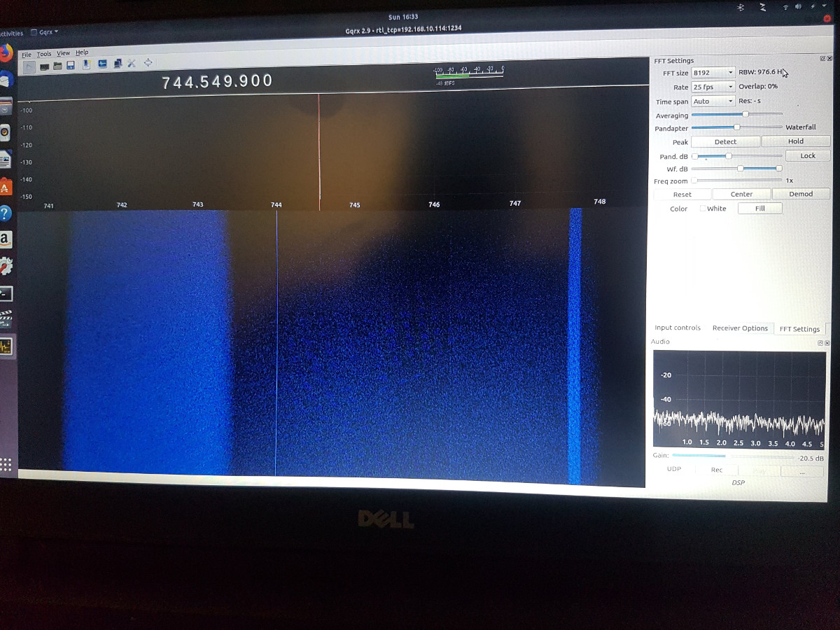Adjust the Freq zoom slider
Screen dimensions: 840x630
736,181
